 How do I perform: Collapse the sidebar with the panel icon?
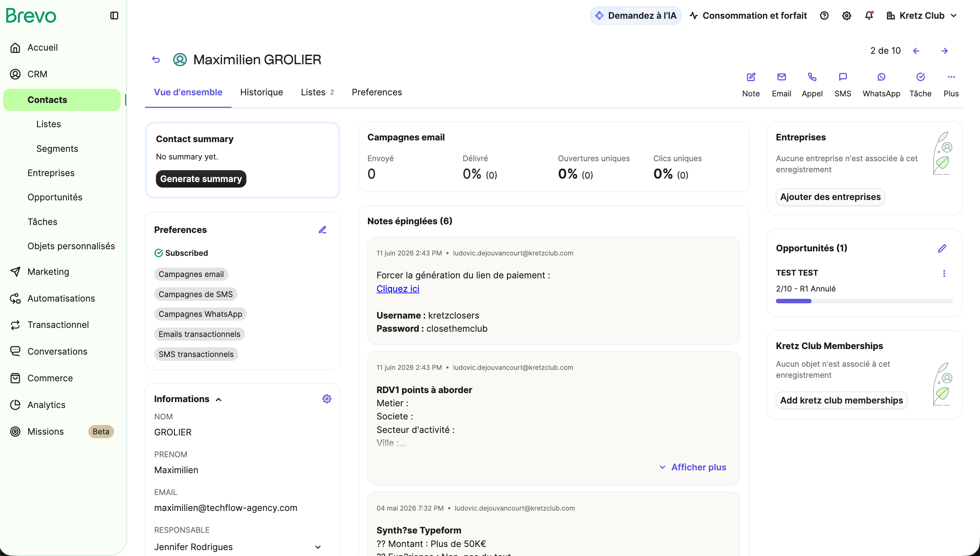114,16
